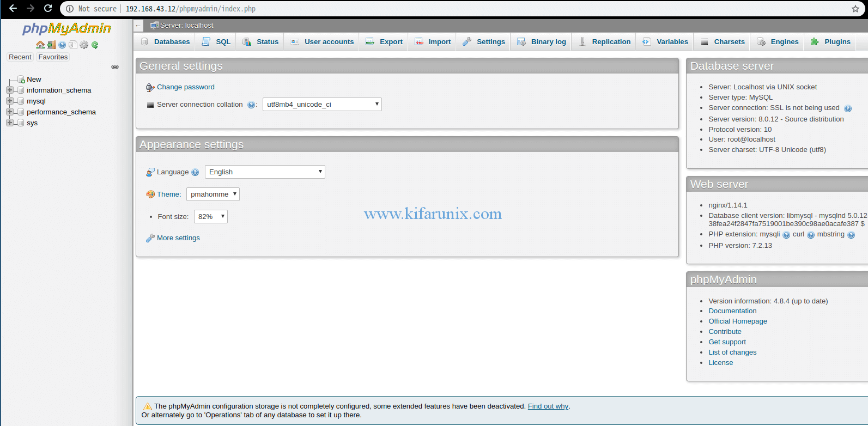The width and height of the screenshot is (868, 426).
Task: Click the link-with-main-panel chain icon
Action: pos(115,66)
